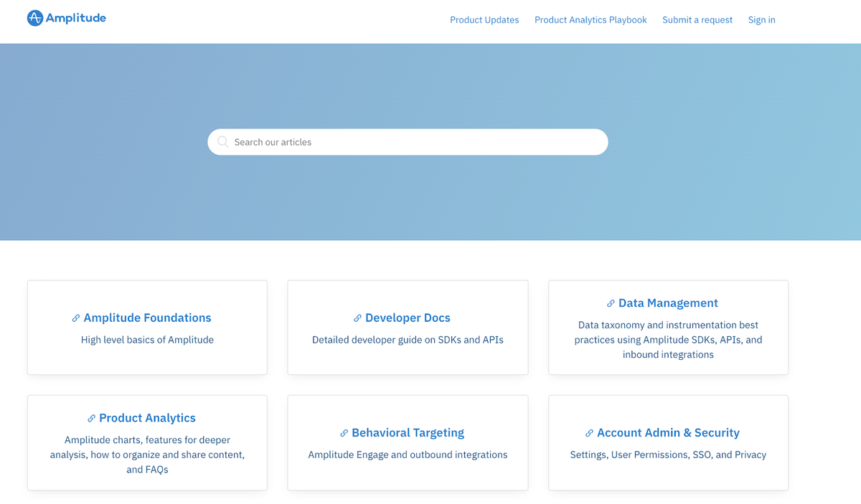Open the Data Management category
Image resolution: width=861 pixels, height=504 pixels.
pos(668,328)
